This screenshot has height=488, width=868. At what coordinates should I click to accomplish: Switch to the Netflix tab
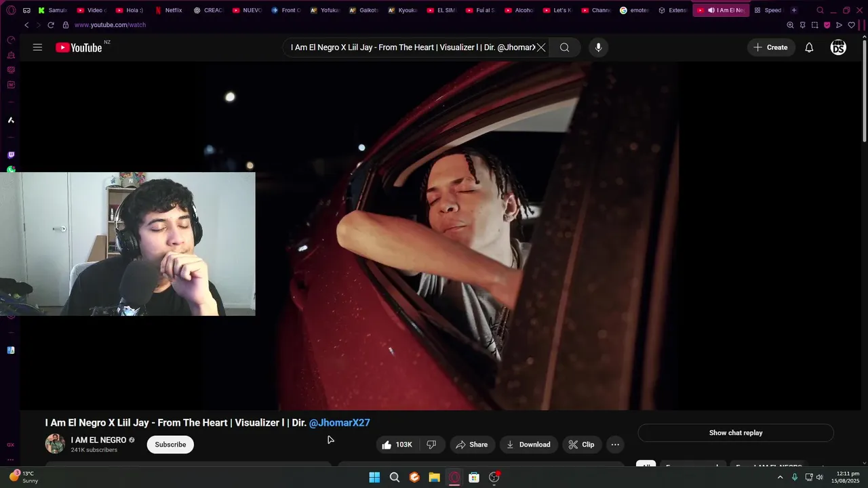(x=169, y=10)
